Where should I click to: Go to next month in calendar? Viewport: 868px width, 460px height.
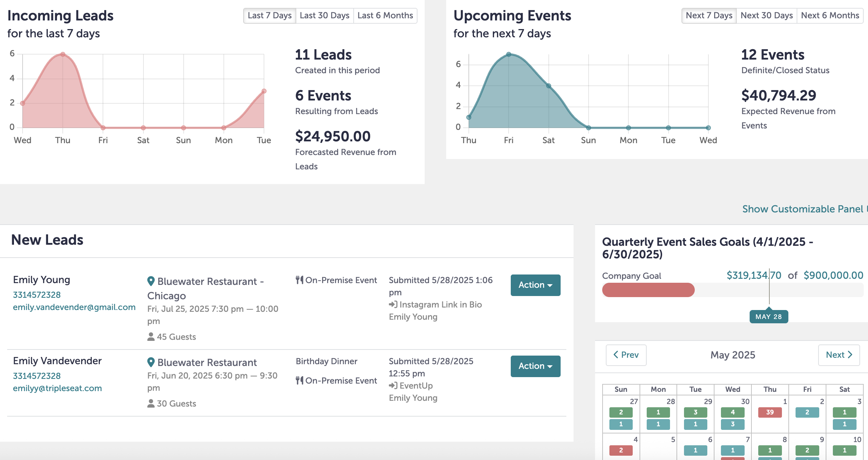(839, 355)
